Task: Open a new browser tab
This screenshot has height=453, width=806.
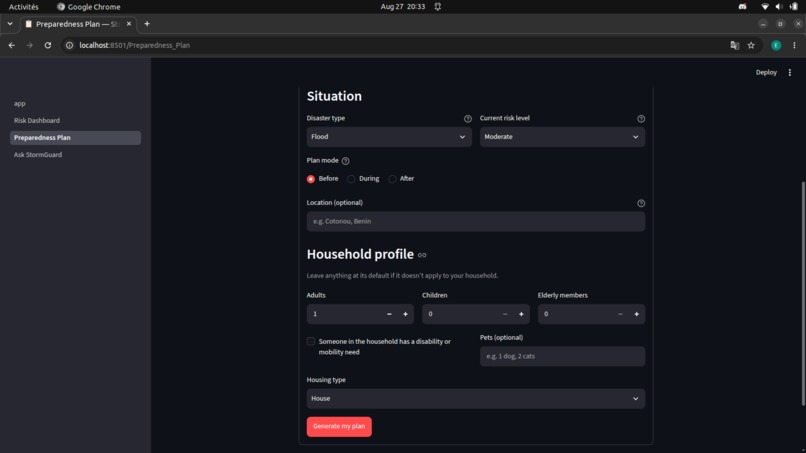Action: [147, 24]
